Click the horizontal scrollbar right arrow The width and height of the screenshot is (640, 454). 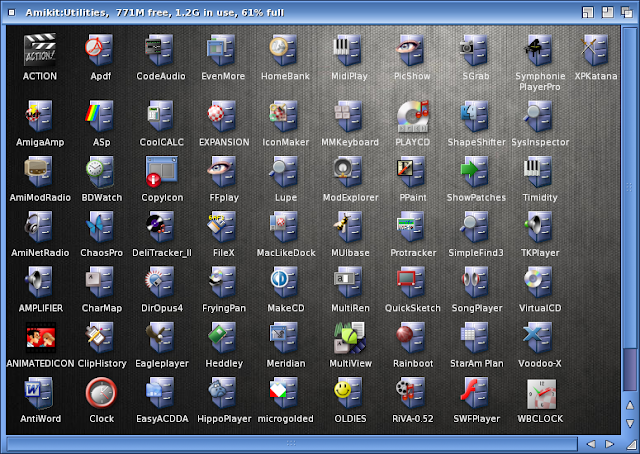(x=609, y=444)
